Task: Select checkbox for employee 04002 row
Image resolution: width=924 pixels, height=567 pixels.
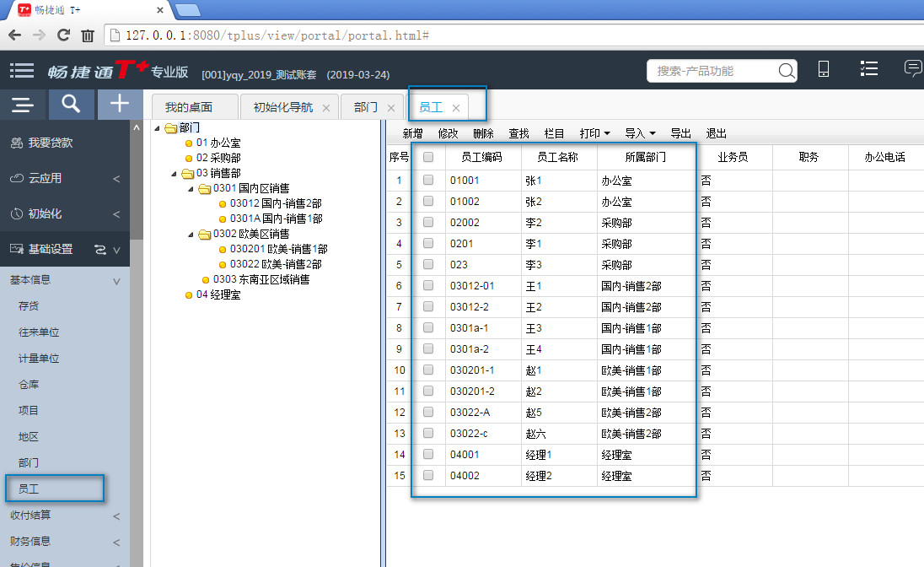Action: tap(428, 475)
